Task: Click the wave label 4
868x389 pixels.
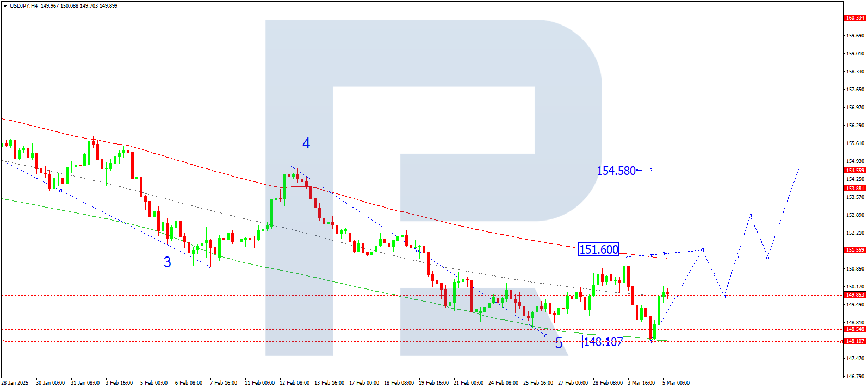Action: [x=306, y=143]
